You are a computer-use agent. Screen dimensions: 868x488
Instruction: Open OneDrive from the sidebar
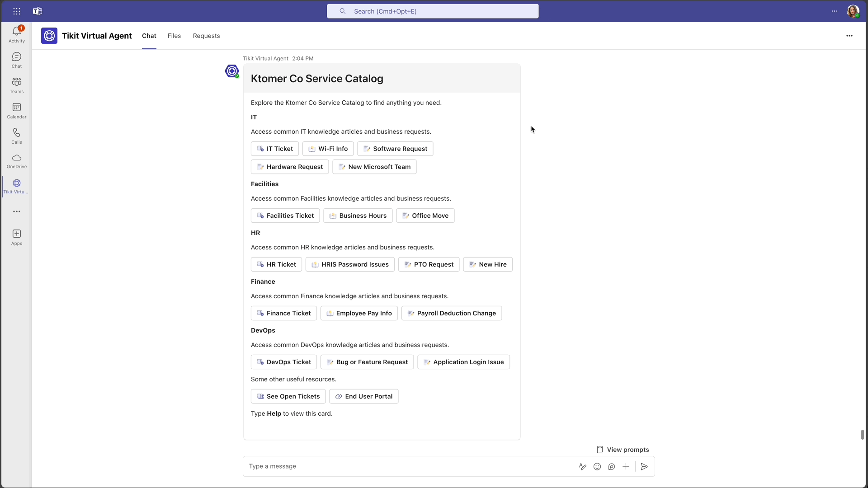click(x=17, y=161)
